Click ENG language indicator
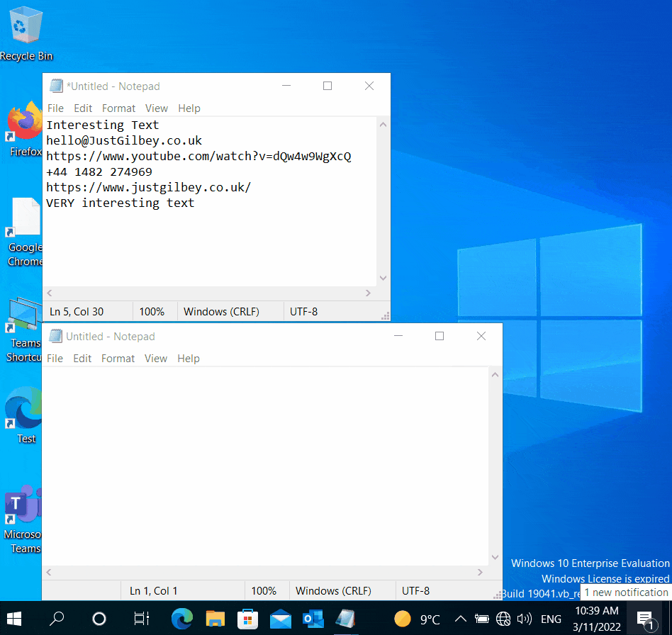Screen dimensions: 672x635 pyautogui.click(x=551, y=619)
